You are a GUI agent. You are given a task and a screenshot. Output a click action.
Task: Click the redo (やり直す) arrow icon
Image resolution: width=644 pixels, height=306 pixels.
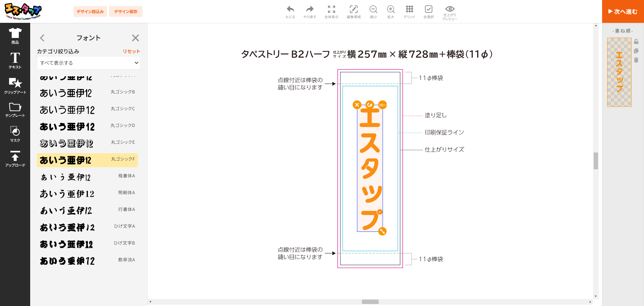310,9
